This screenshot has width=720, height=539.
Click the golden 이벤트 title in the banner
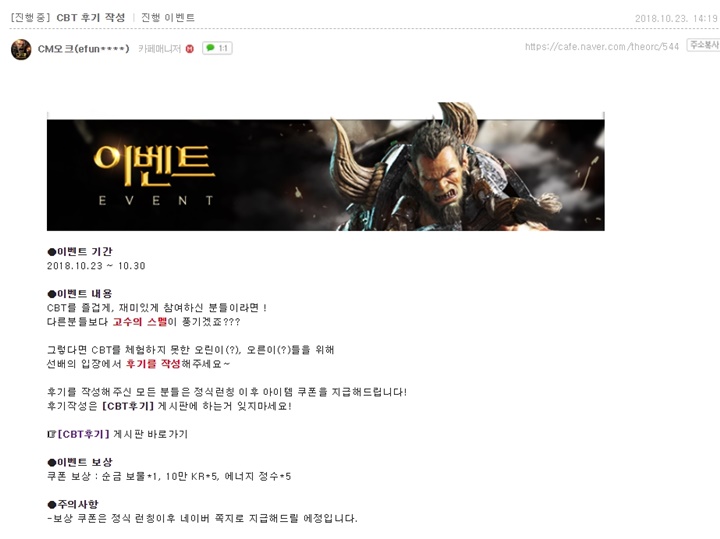point(154,165)
